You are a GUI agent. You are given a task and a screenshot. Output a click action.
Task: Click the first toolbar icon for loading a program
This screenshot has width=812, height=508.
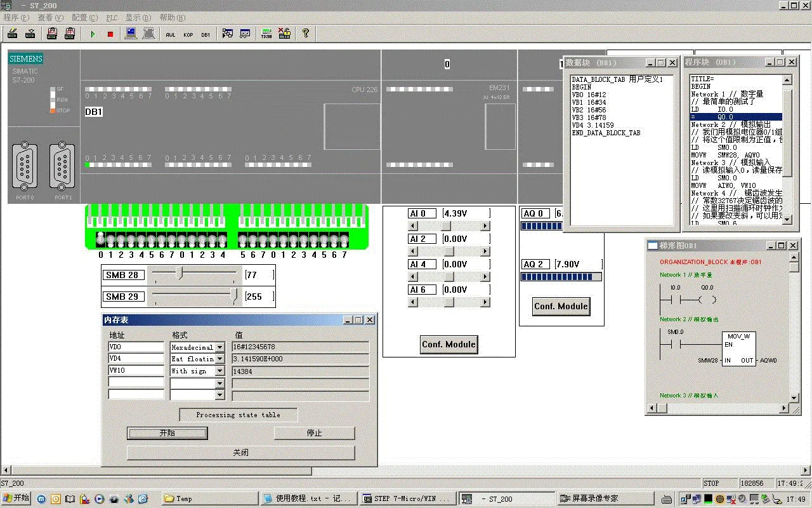[13, 34]
